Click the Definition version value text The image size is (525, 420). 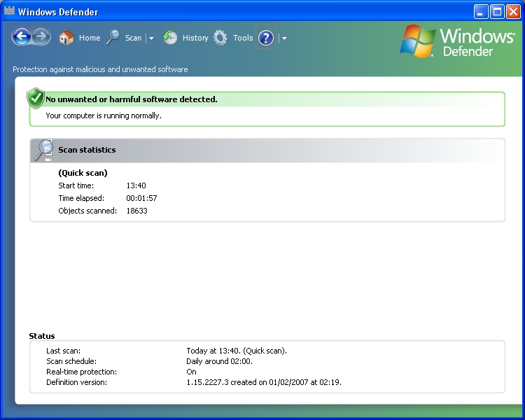(263, 382)
